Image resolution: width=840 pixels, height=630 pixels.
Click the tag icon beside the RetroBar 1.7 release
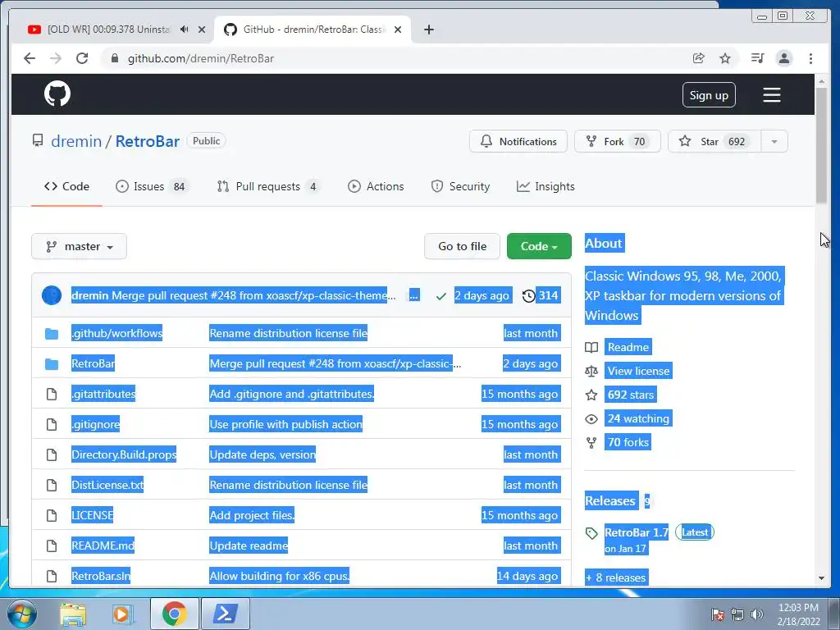point(591,533)
